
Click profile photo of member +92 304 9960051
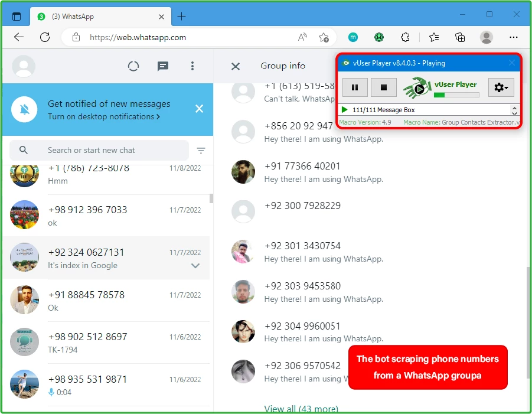point(243,331)
